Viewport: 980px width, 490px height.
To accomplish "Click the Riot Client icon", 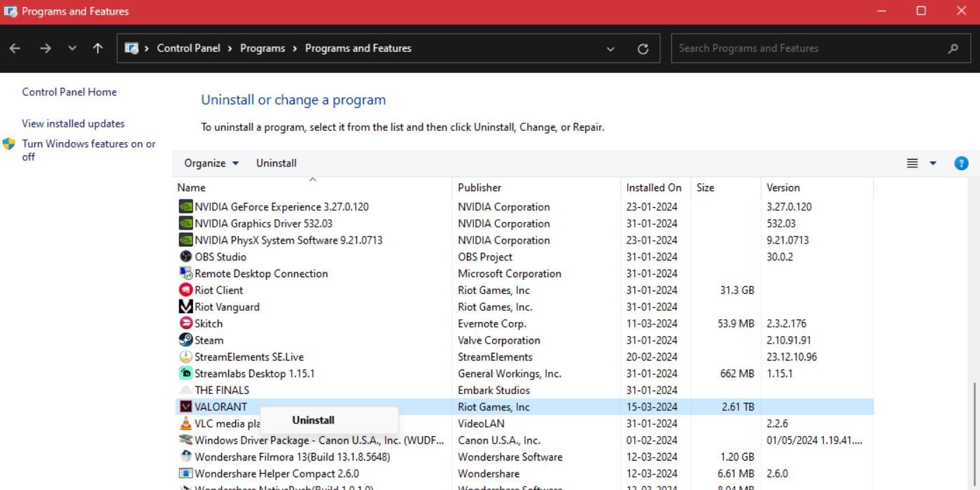I will click(185, 290).
